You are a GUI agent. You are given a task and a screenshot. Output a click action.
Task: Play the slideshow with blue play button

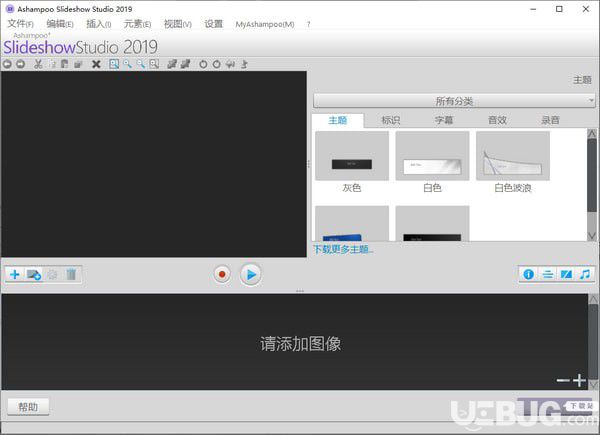[251, 274]
